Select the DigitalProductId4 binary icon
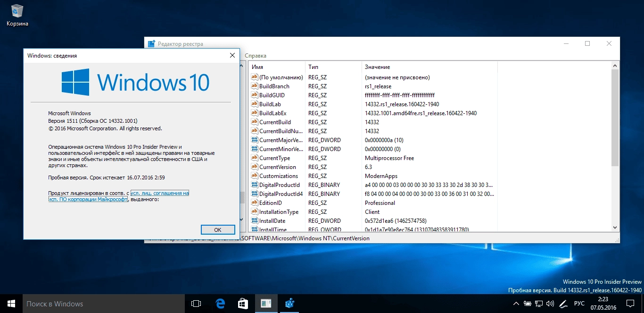 (x=254, y=194)
